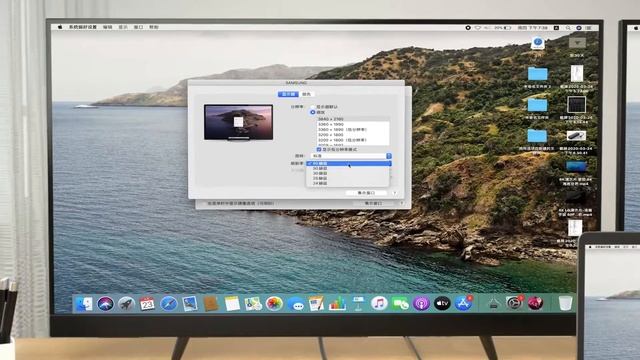Choose 25 赫兹 refresh rate option

pos(348,178)
